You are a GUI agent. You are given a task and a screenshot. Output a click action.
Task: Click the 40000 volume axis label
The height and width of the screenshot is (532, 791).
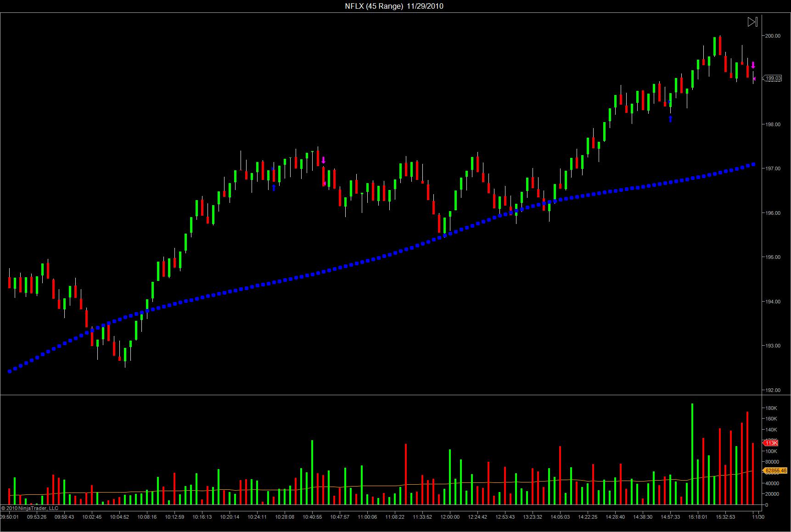(x=773, y=483)
